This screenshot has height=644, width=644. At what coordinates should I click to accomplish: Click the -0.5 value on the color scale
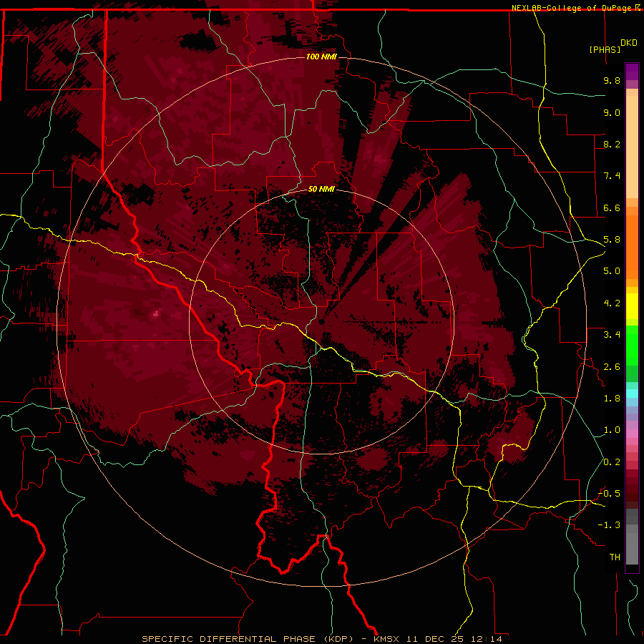tap(609, 494)
